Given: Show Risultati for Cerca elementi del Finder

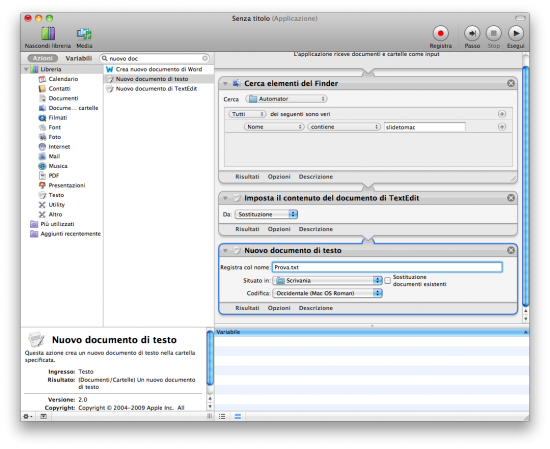Looking at the screenshot, I should click(247, 176).
